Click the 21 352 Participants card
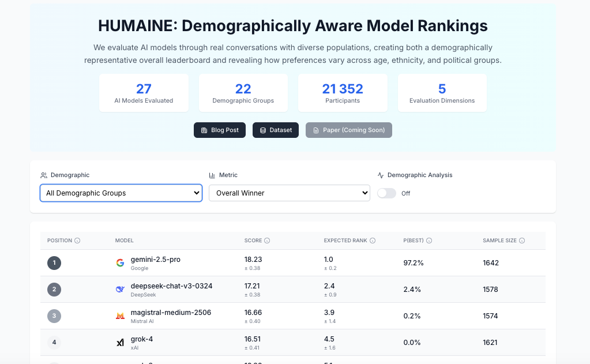The height and width of the screenshot is (364, 590). 343,93
